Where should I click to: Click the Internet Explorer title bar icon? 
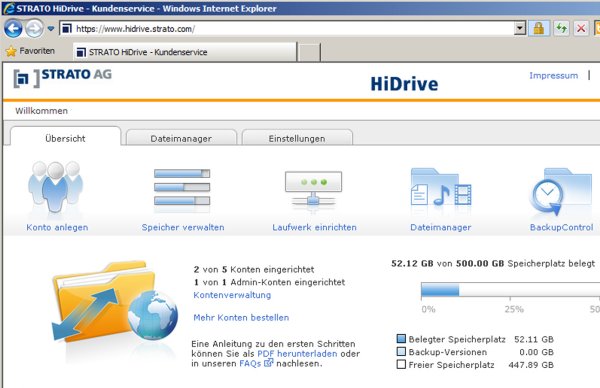coord(8,8)
